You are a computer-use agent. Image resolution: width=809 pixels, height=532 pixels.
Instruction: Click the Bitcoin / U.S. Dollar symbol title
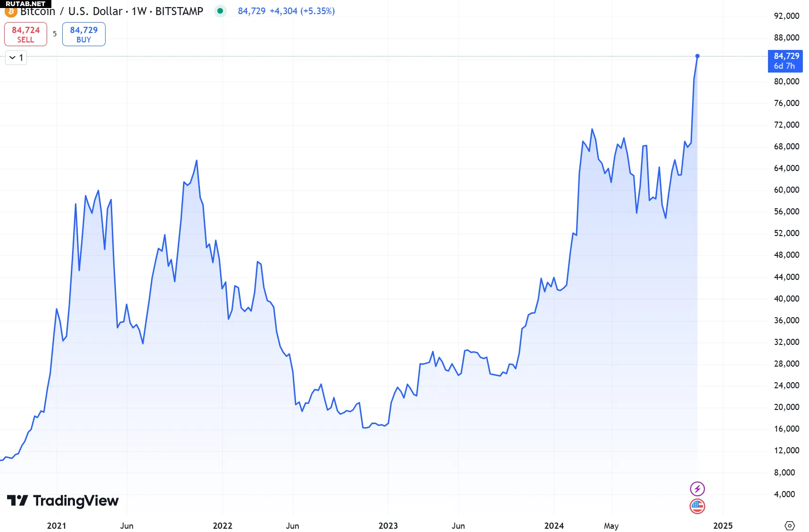point(72,11)
